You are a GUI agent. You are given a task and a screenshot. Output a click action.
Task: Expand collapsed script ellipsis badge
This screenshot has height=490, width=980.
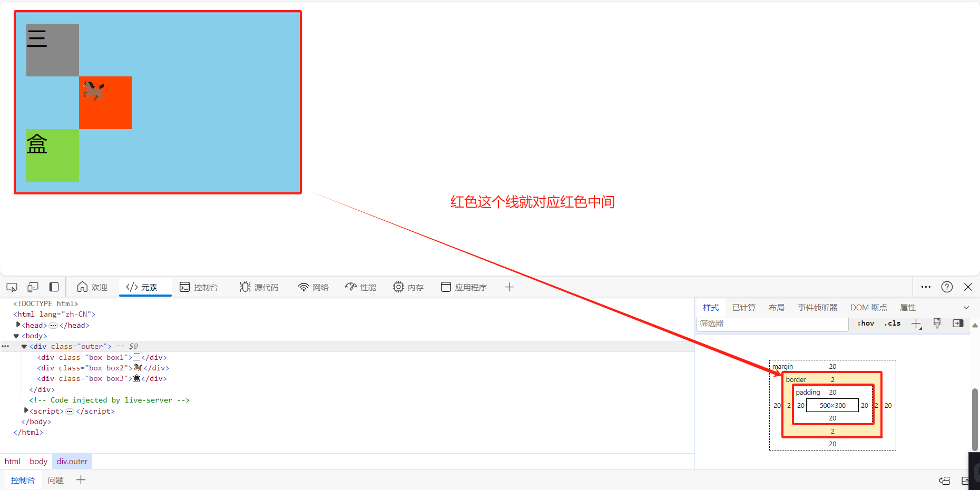(70, 411)
